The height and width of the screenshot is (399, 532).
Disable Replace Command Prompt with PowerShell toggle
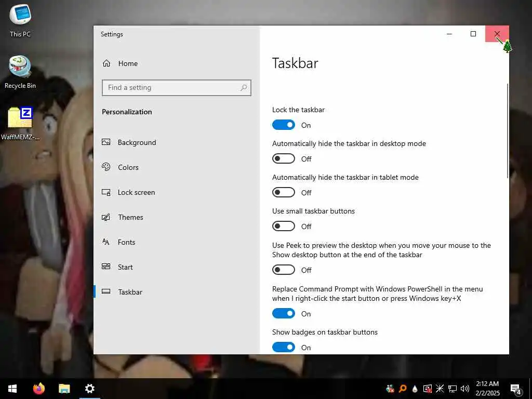click(x=284, y=313)
